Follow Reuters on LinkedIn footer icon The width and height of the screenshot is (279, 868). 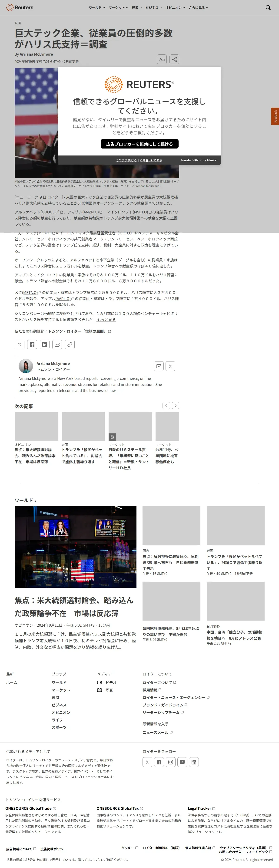click(194, 762)
